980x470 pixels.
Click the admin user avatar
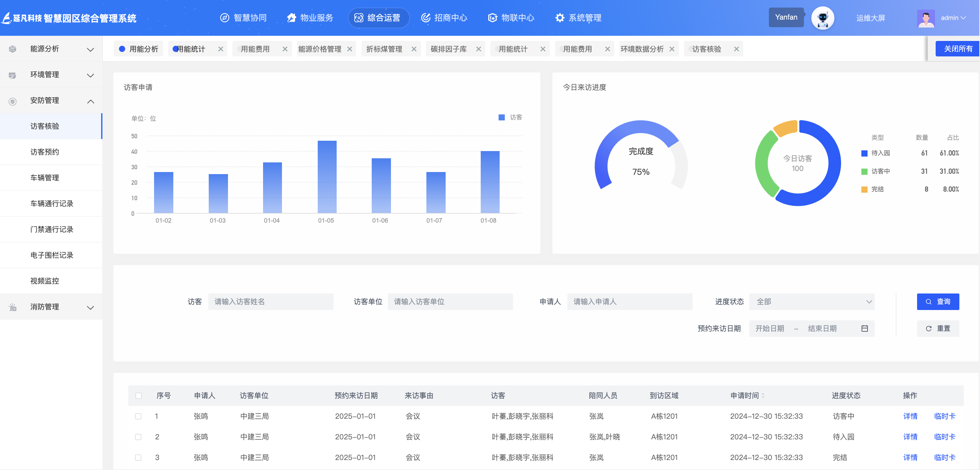(x=926, y=18)
